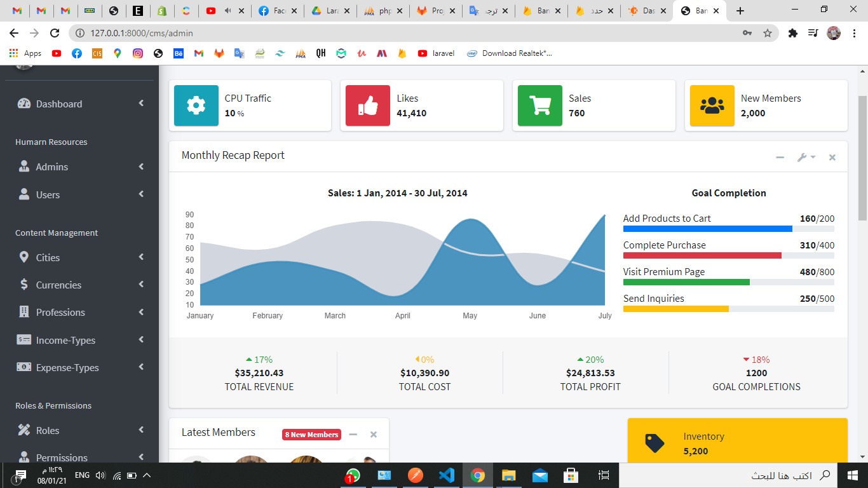Expand the Dashboard menu chevron
The width and height of the screenshot is (868, 488).
point(141,103)
